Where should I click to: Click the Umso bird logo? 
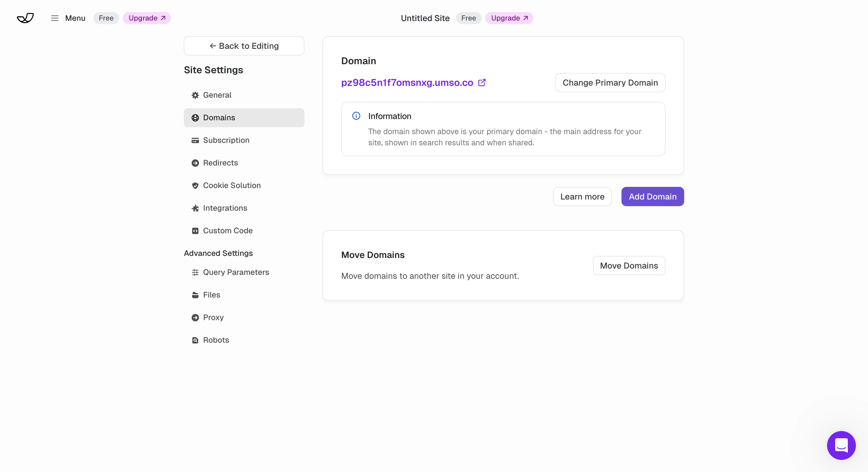tap(25, 18)
